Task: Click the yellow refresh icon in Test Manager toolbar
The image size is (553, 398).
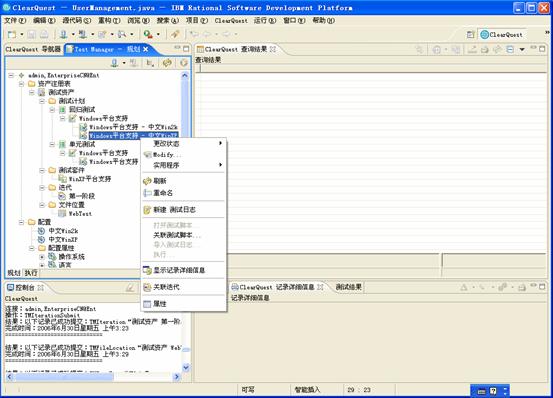Action: 167,63
